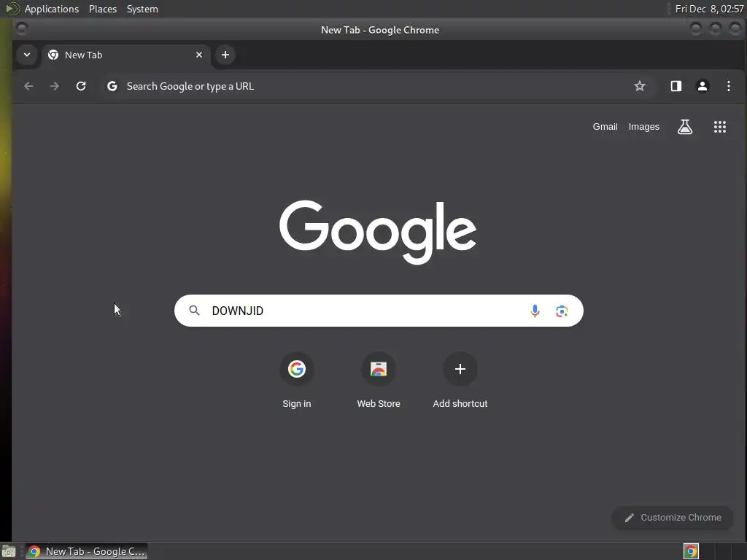This screenshot has width=747, height=560.
Task: Add a new shortcut tile
Action: 460,381
